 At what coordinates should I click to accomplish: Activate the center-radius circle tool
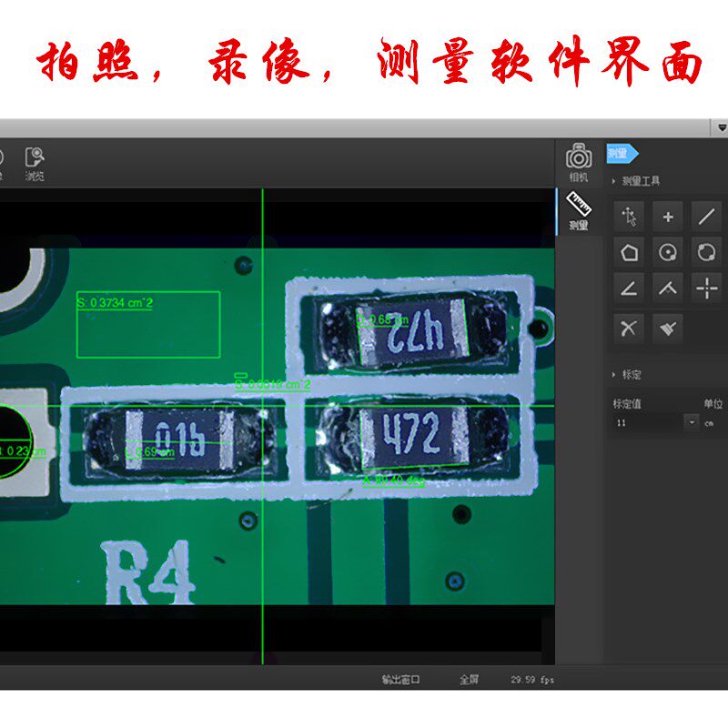[x=668, y=253]
